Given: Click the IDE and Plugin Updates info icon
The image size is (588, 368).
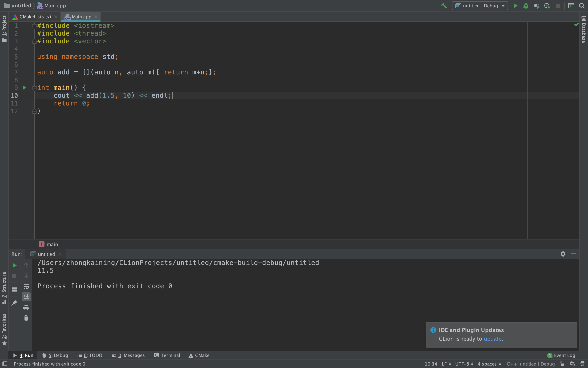Looking at the screenshot, I should click(x=433, y=330).
